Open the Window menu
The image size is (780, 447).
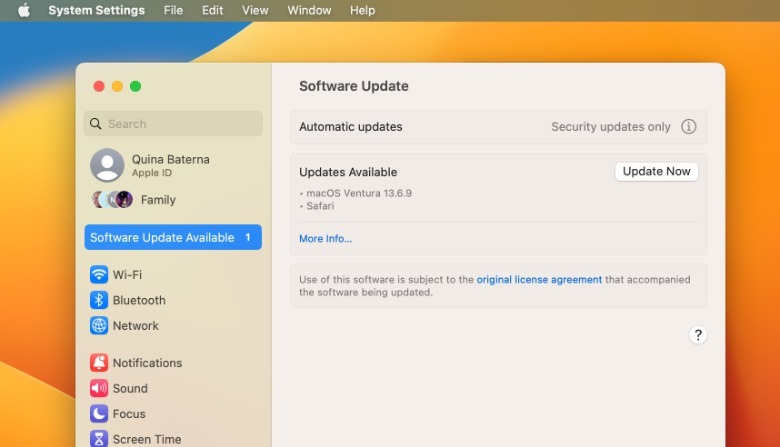pyautogui.click(x=309, y=10)
